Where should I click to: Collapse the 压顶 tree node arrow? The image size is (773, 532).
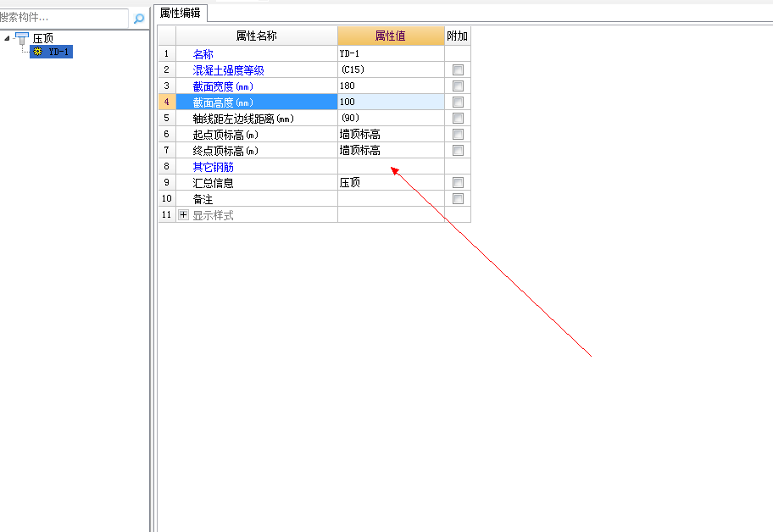click(x=7, y=38)
